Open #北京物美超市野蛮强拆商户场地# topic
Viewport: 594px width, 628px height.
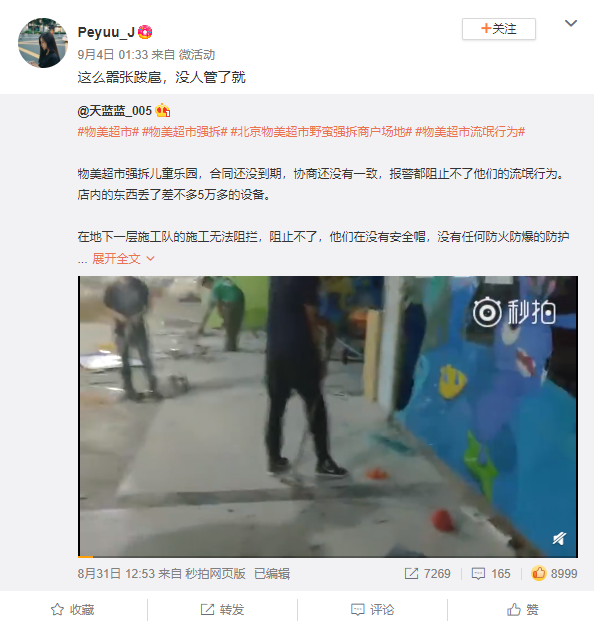coord(321,132)
